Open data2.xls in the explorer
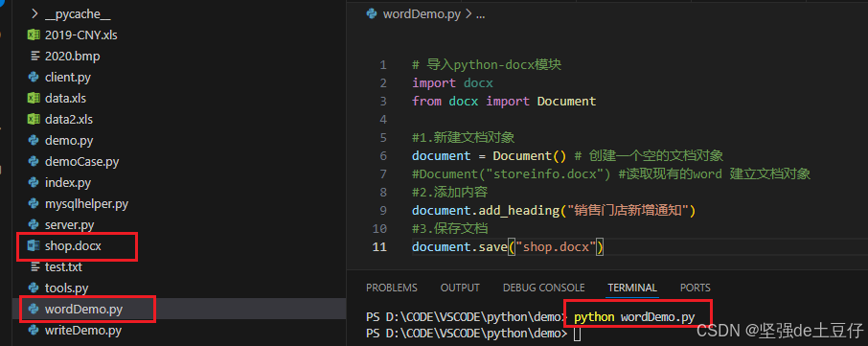The height and width of the screenshot is (346, 868). click(x=69, y=120)
